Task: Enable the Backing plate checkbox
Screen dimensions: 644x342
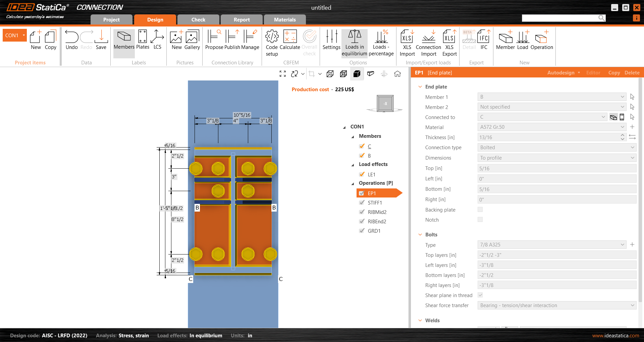Action: [x=480, y=210]
